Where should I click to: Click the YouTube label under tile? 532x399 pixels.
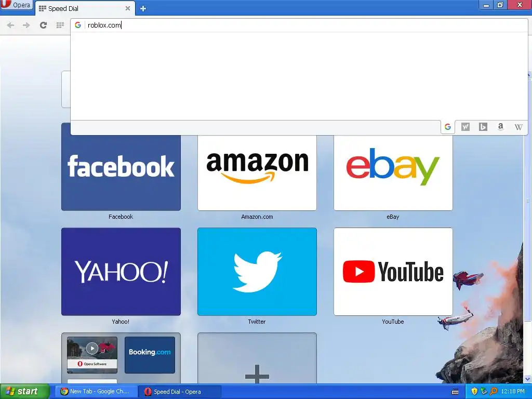tap(393, 321)
